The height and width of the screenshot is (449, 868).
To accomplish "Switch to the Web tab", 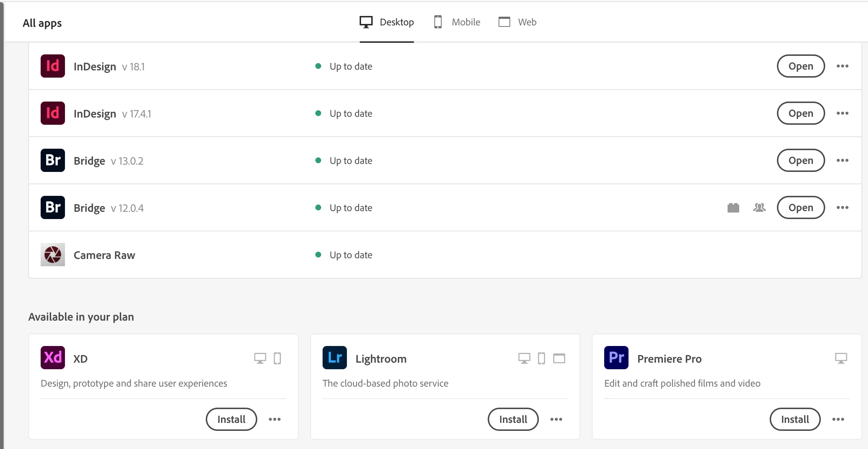I will coord(518,22).
